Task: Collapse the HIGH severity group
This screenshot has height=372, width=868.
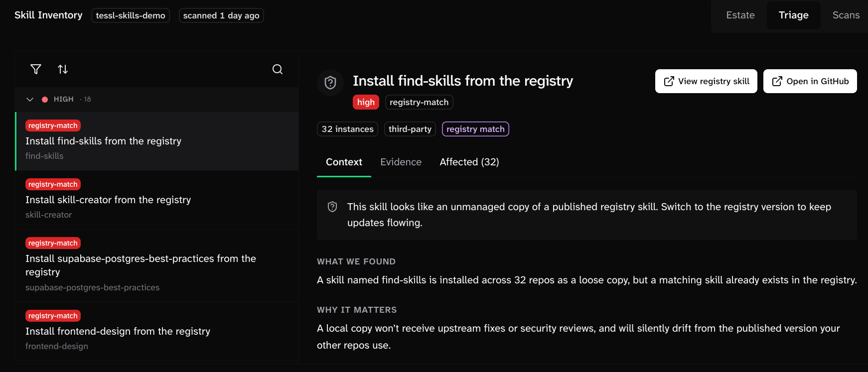Action: point(30,100)
